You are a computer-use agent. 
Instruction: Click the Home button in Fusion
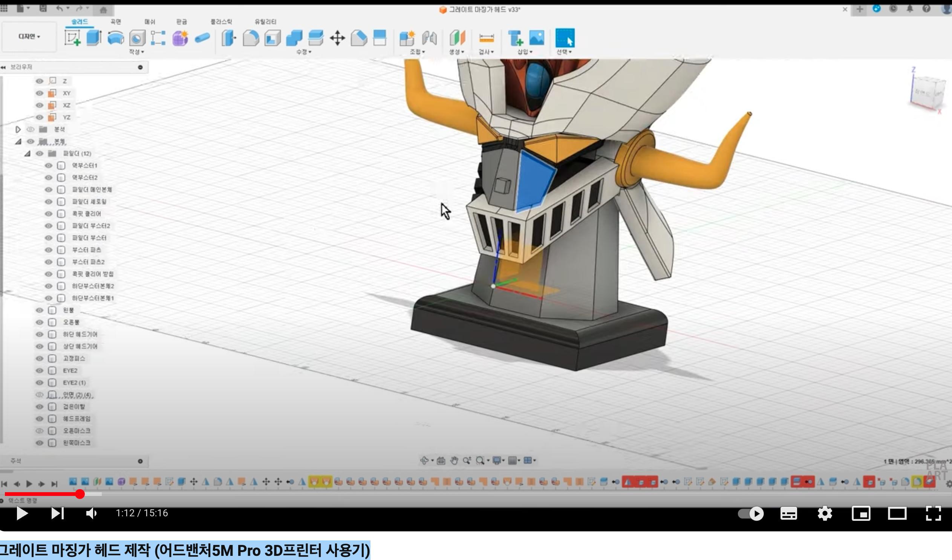point(103,10)
